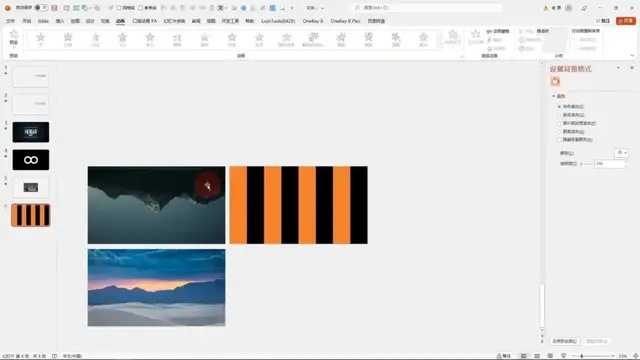Select 纯色填充 solid fill radio
Image resolution: width=640 pixels, height=360 pixels.
[559, 107]
